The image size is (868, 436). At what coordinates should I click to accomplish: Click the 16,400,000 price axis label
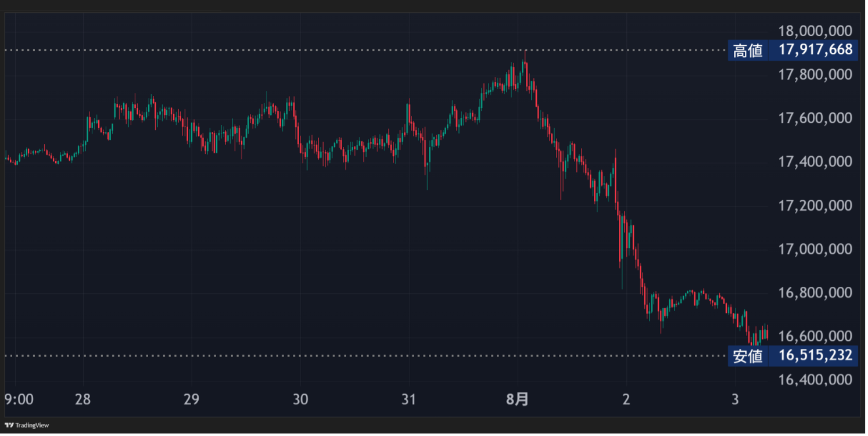[x=815, y=380]
